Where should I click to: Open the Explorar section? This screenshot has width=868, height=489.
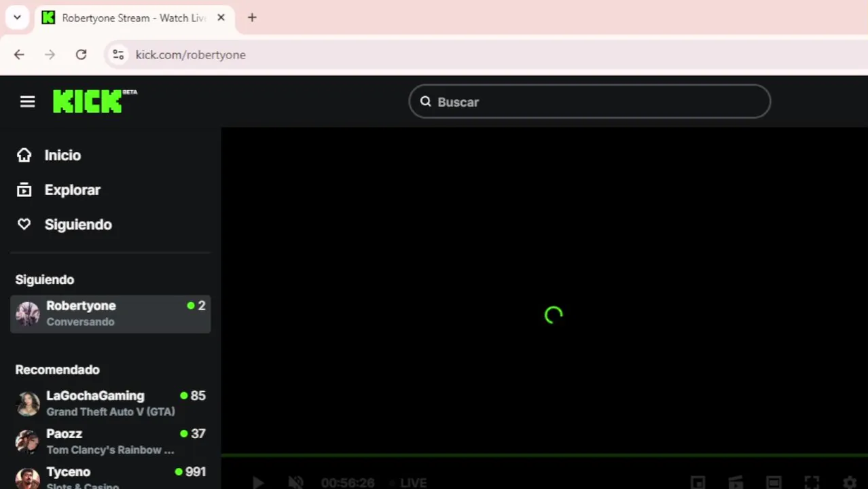[58, 190]
